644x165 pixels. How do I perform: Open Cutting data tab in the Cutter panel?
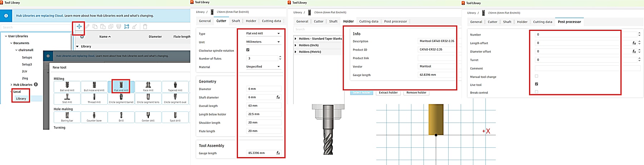(x=271, y=21)
